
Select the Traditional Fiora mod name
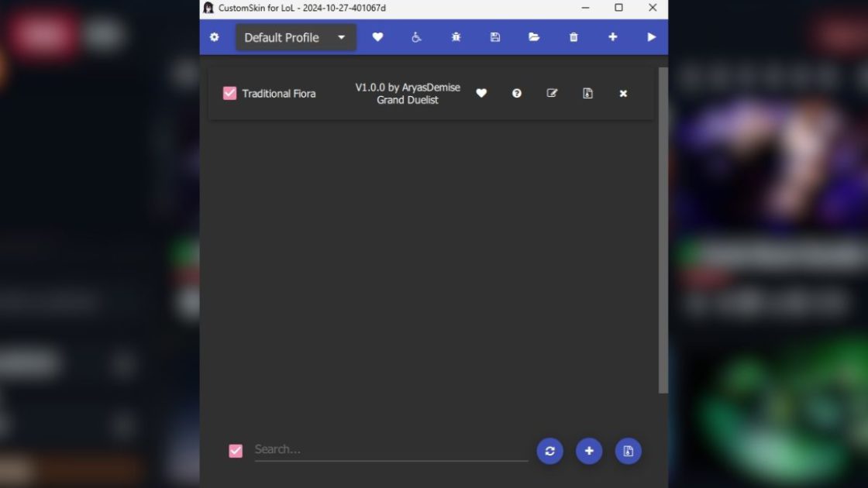tap(279, 94)
